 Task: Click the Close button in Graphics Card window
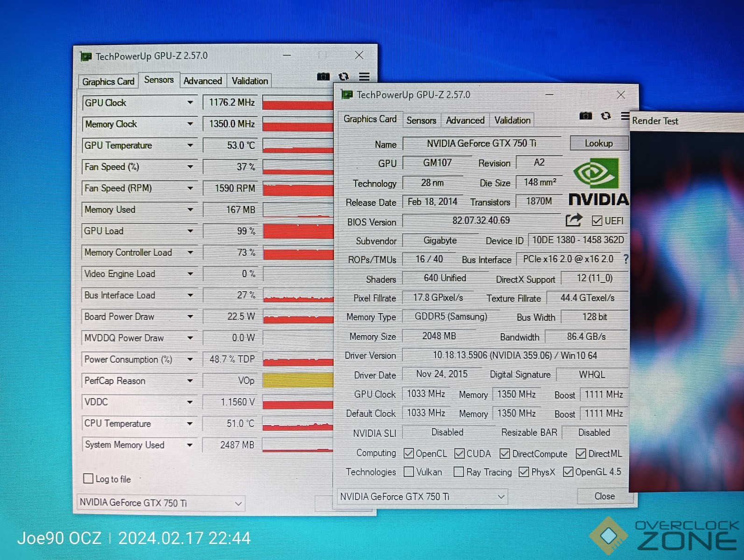[604, 496]
